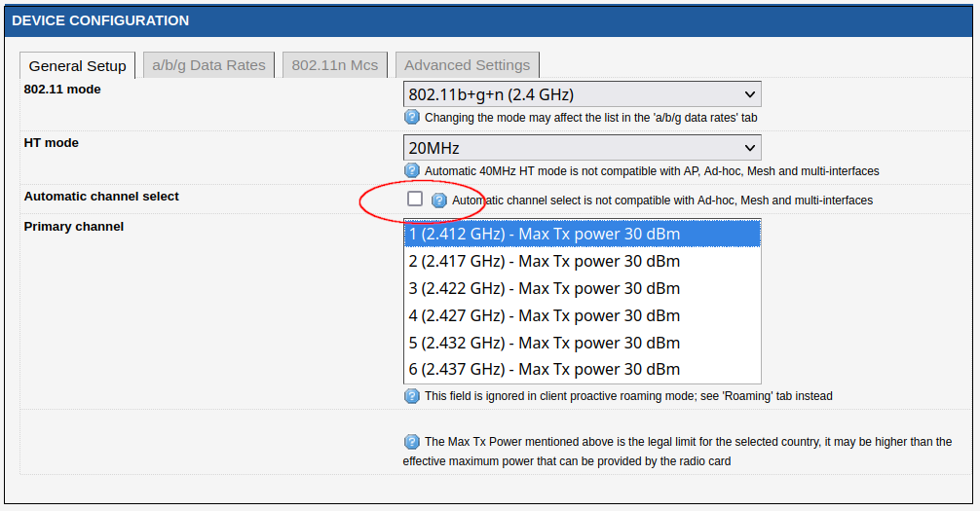Enable Automatic channel select checkbox
This screenshot has width=980, height=511.
(415, 200)
